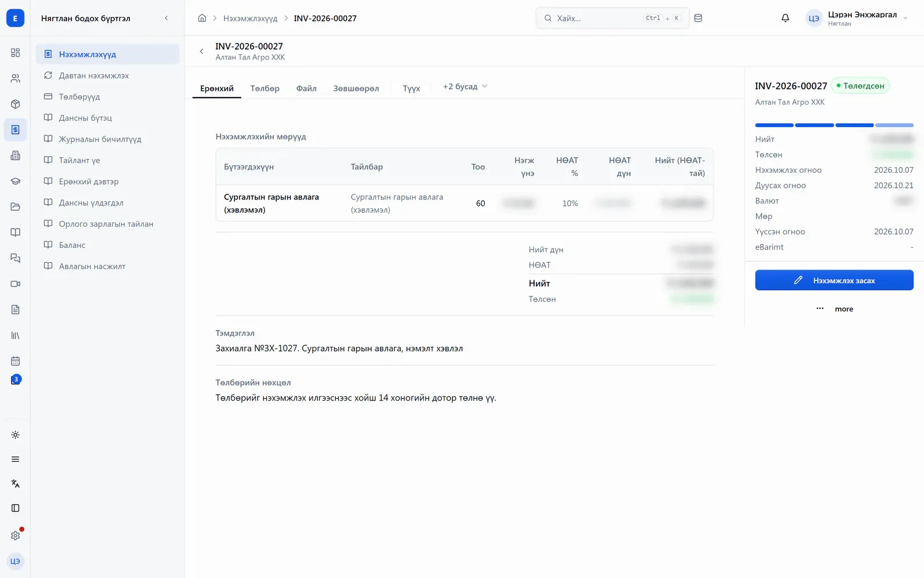
Task: Open the calendar icon in the left rail
Action: pos(16,361)
